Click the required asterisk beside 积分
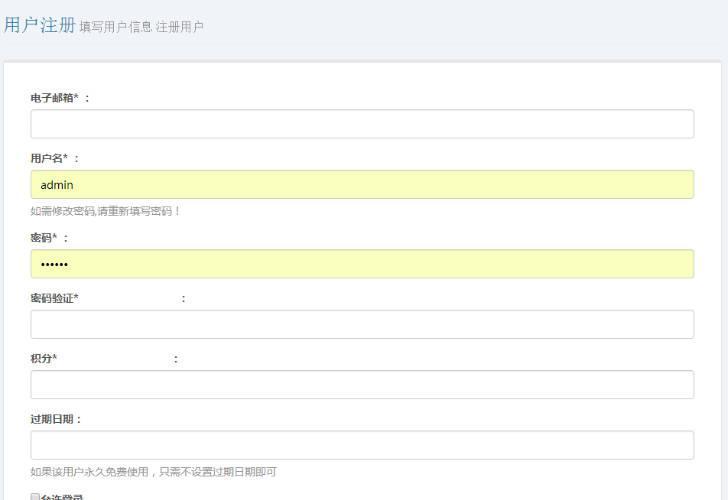Viewport: 728px width, 500px height. click(x=55, y=358)
